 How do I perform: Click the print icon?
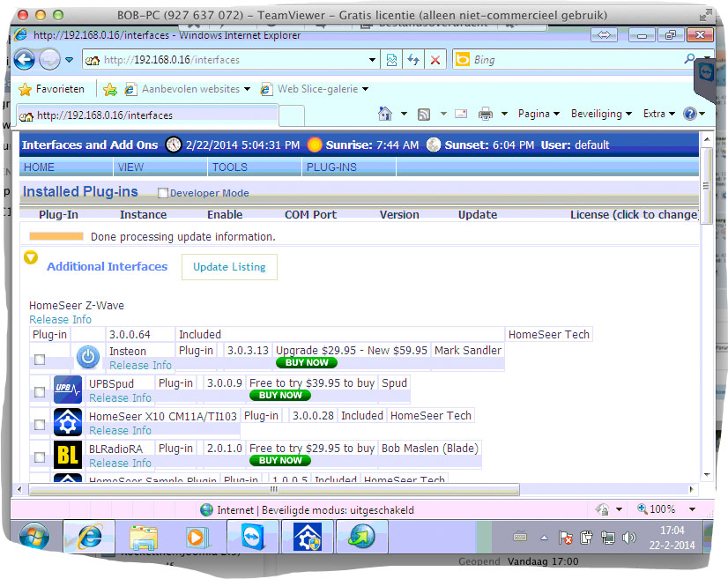pos(486,114)
